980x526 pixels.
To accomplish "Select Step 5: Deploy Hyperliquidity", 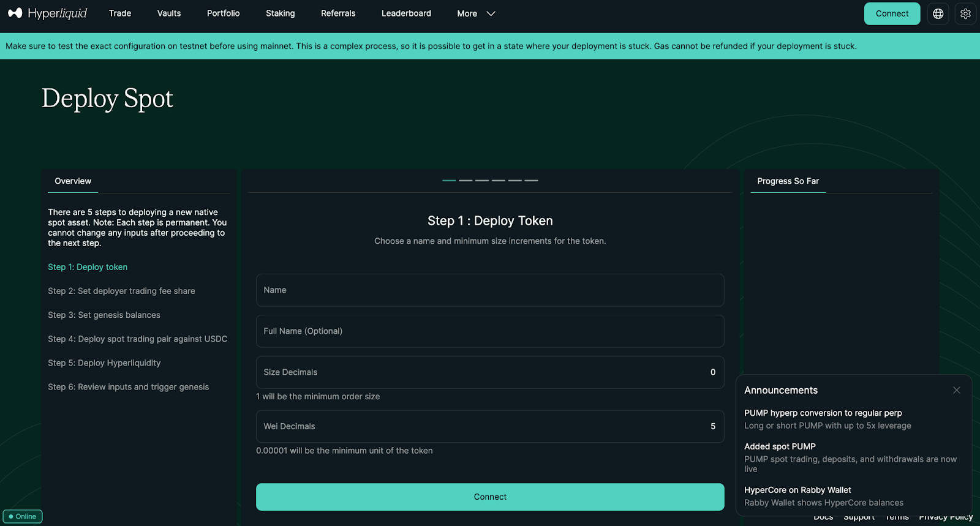I will (x=104, y=363).
